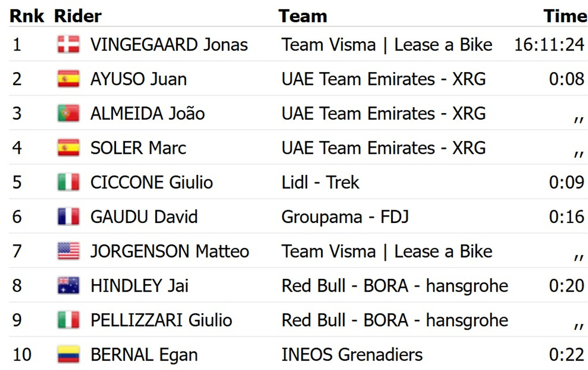The image size is (588, 370).
Task: Click the Spanish flag beside Ayuso
Action: pos(68,79)
